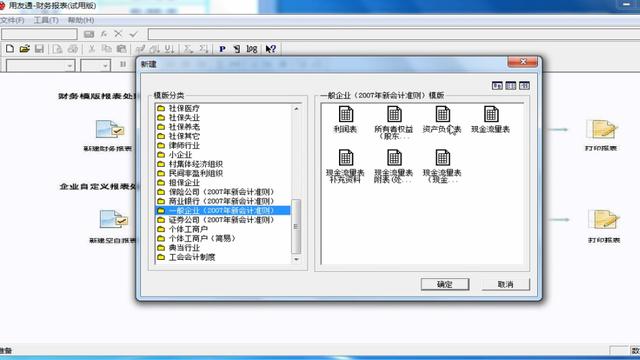The image size is (640, 360).
Task: Switch to list view mode
Action: click(511, 86)
